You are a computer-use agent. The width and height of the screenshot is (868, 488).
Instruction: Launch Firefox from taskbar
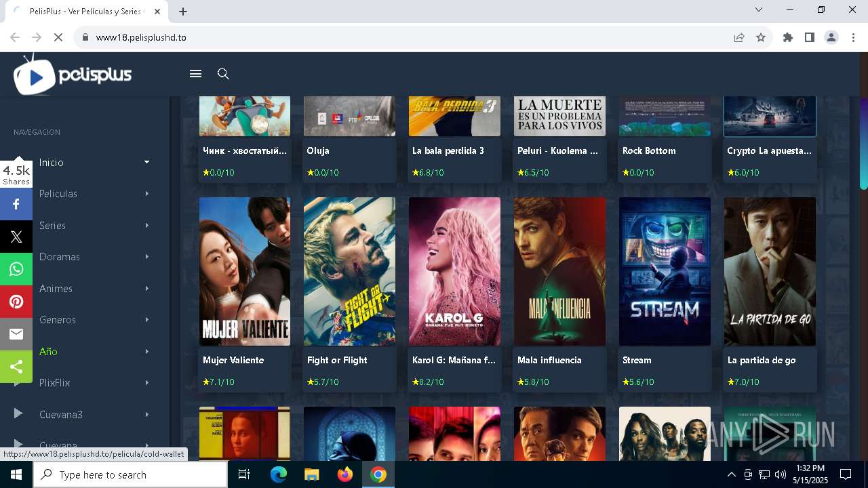click(x=344, y=474)
